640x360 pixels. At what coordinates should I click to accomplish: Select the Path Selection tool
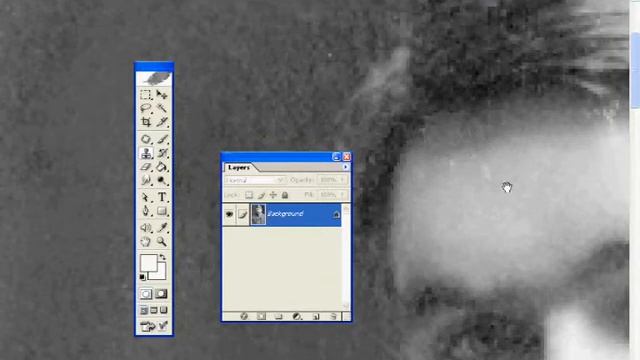click(146, 198)
